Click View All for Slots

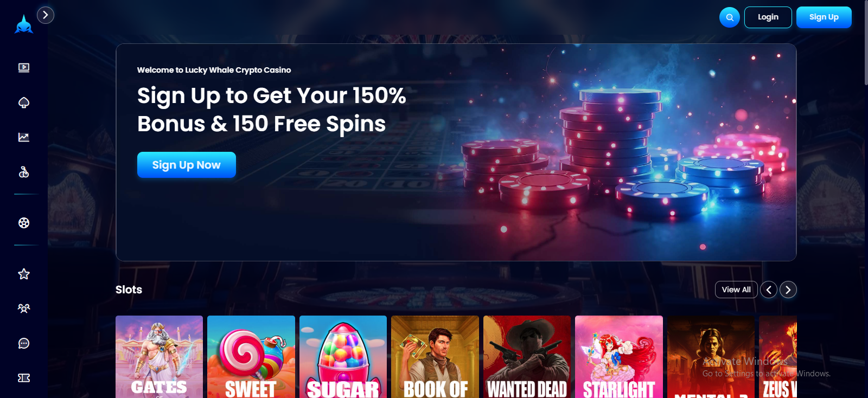[x=736, y=290]
